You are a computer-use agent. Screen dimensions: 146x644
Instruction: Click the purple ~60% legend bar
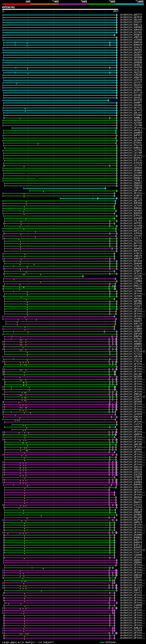(x=73, y=4)
